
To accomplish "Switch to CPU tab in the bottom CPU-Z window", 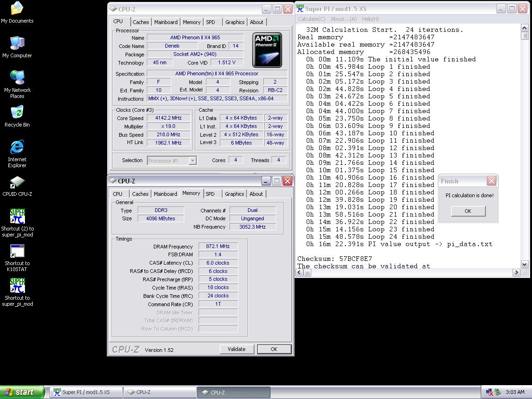I will click(117, 194).
